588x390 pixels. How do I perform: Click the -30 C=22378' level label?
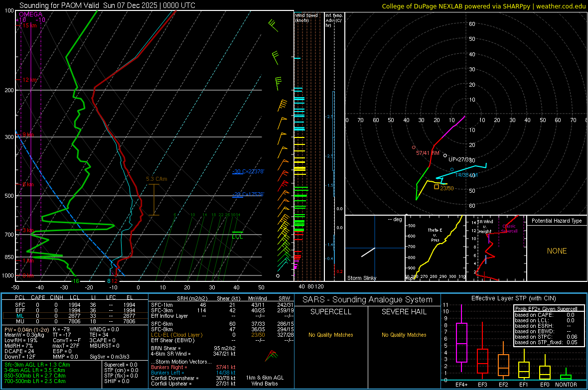248,171
